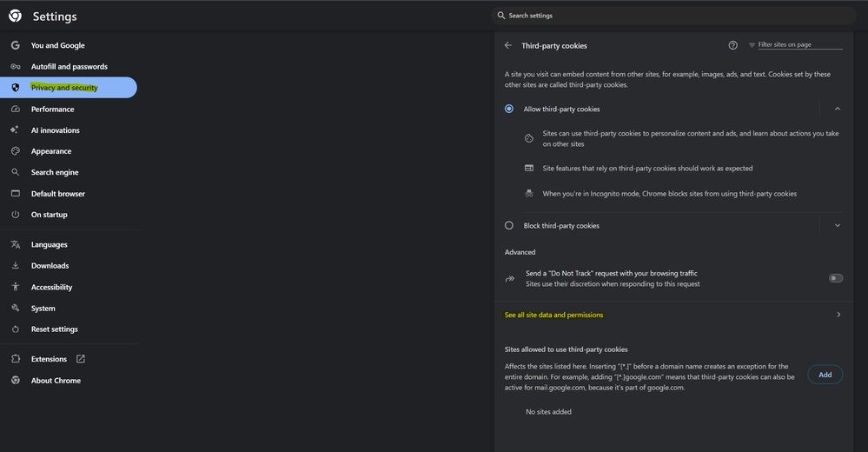Click the wrench icon next to System
This screenshot has width=868, height=452.
pos(16,308)
